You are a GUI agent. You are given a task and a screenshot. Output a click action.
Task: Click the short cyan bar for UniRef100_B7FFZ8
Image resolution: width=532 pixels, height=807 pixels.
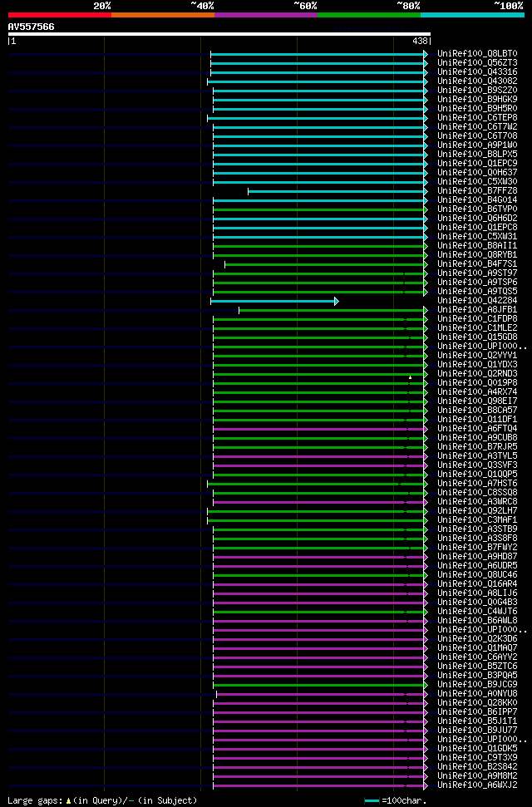[337, 191]
